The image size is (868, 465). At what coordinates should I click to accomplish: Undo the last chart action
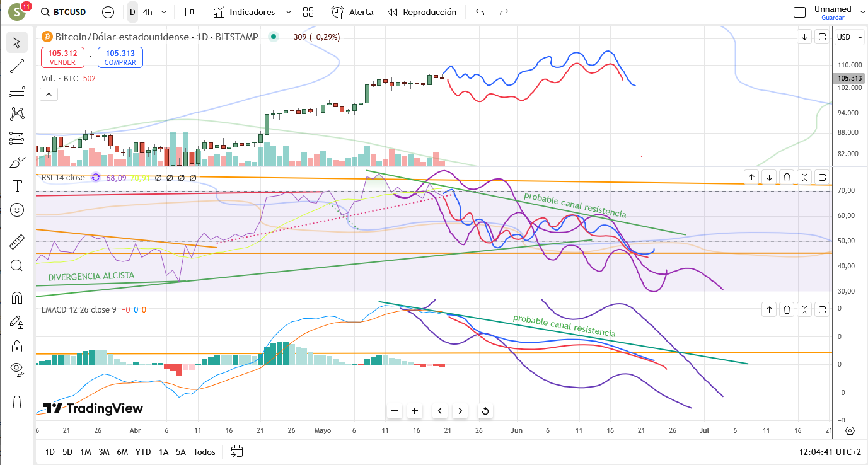point(480,12)
